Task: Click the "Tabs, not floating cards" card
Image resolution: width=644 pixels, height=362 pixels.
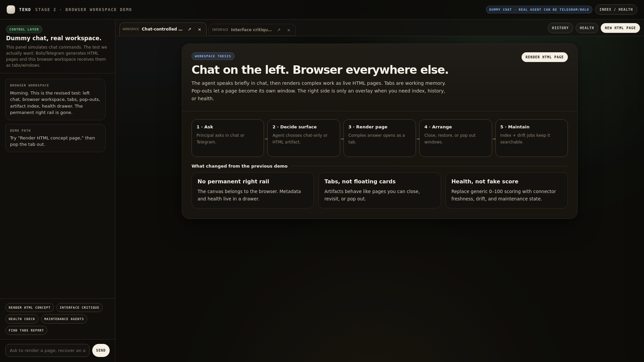Action: pyautogui.click(x=380, y=190)
